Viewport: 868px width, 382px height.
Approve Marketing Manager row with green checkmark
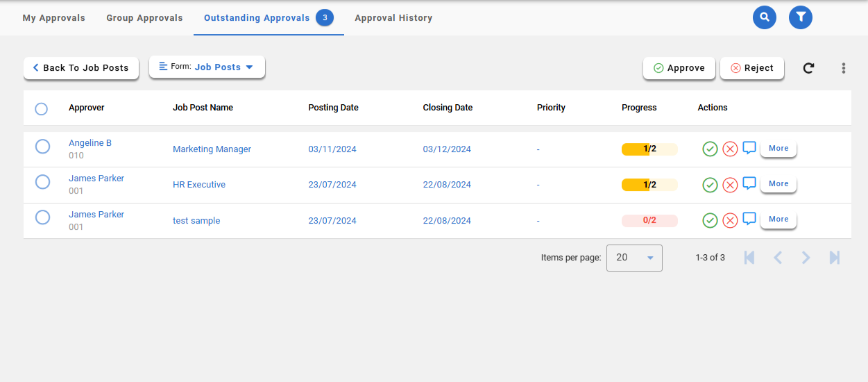[x=710, y=149]
